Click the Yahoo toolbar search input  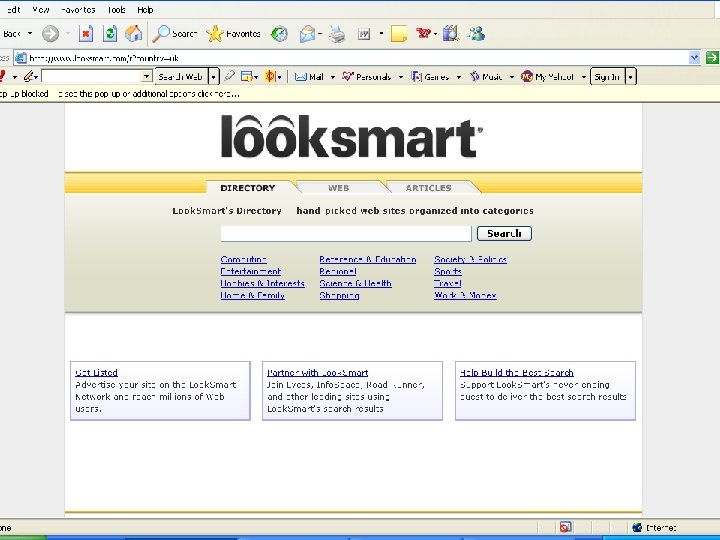click(92, 76)
